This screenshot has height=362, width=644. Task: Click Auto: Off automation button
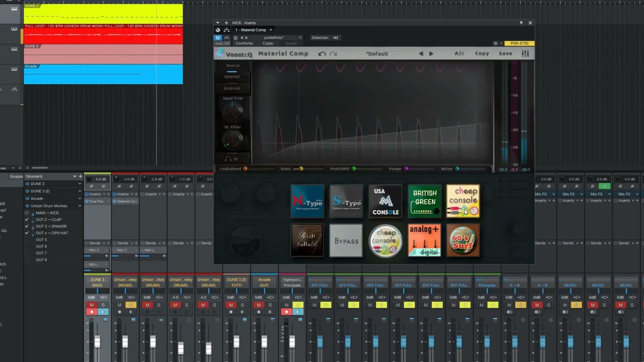tap(222, 44)
